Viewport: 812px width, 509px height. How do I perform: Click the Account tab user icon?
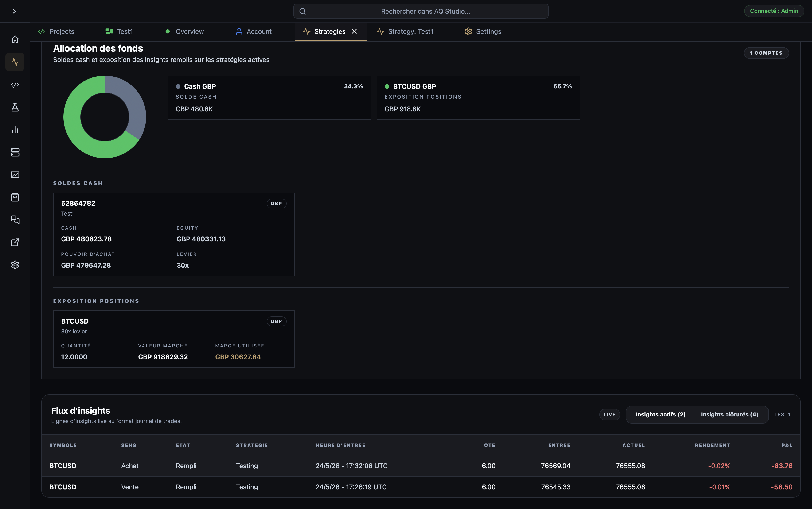tap(239, 31)
